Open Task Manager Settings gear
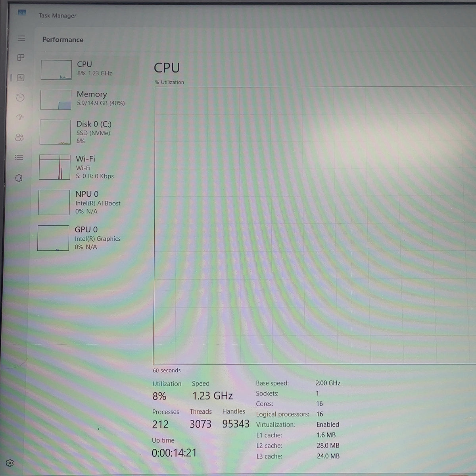 10,463
